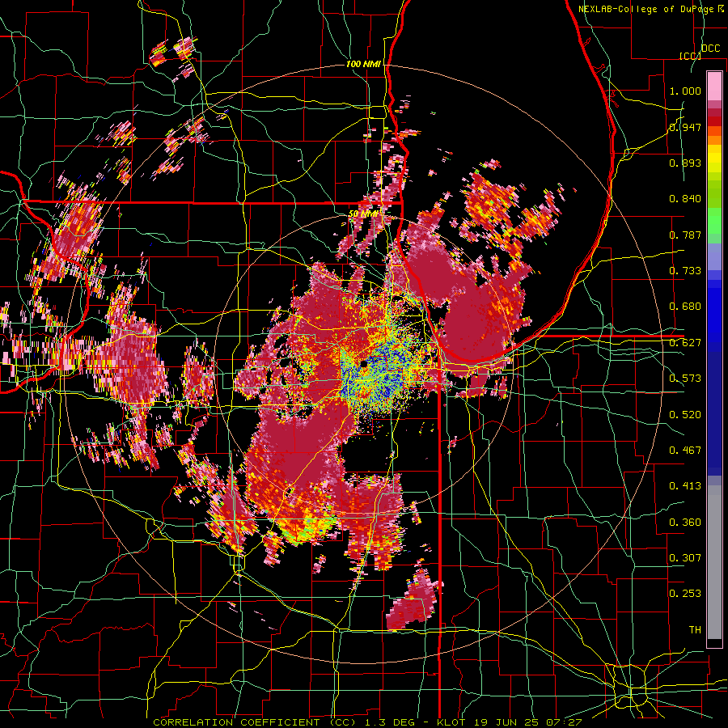Click the 50 NMI range ring label
The width and height of the screenshot is (728, 728).
pyautogui.click(x=363, y=214)
